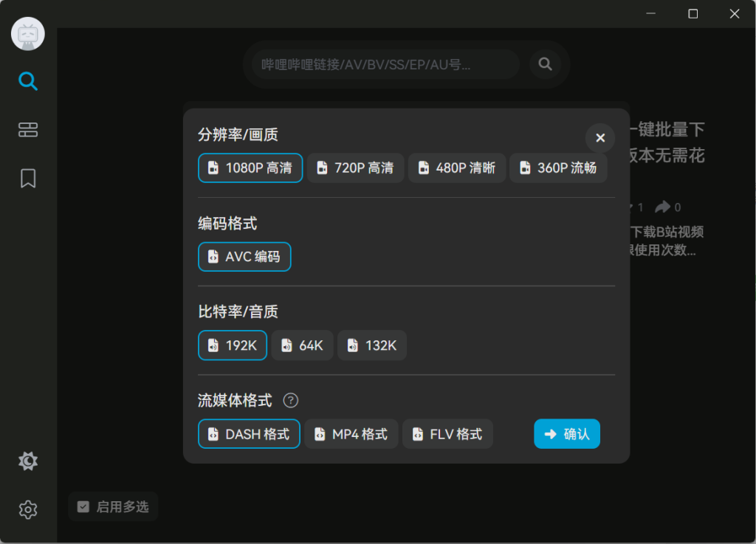This screenshot has height=544, width=756.
Task: Select 720P 高清 resolution
Action: (x=355, y=168)
